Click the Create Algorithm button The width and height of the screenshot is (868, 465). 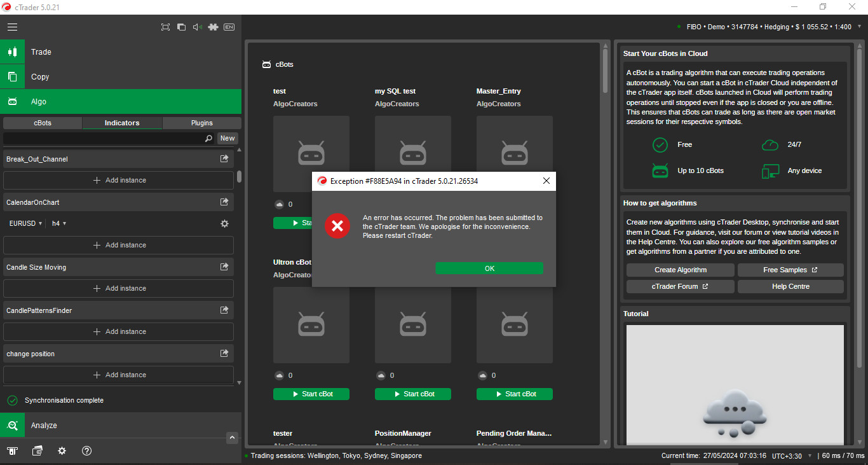pyautogui.click(x=680, y=270)
